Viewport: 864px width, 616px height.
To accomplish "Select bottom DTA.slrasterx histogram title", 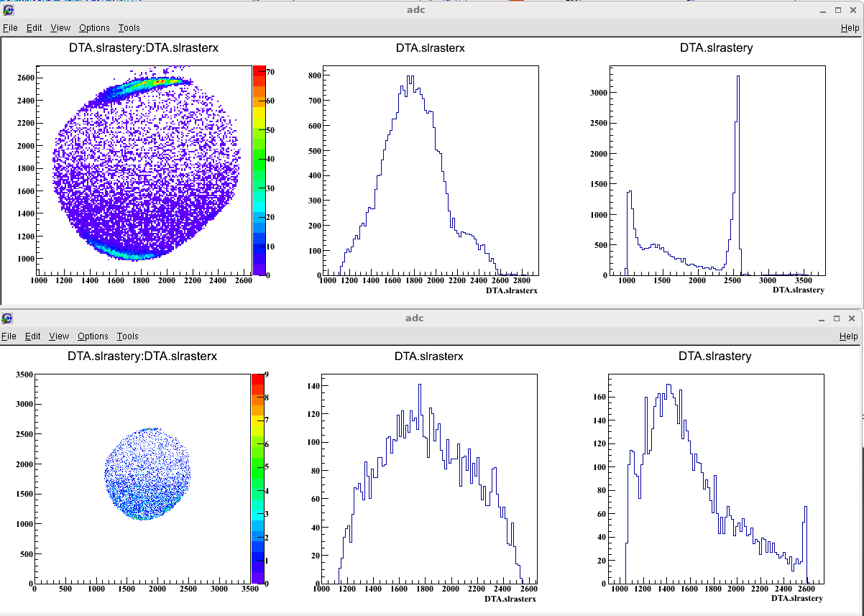I will (x=429, y=356).
